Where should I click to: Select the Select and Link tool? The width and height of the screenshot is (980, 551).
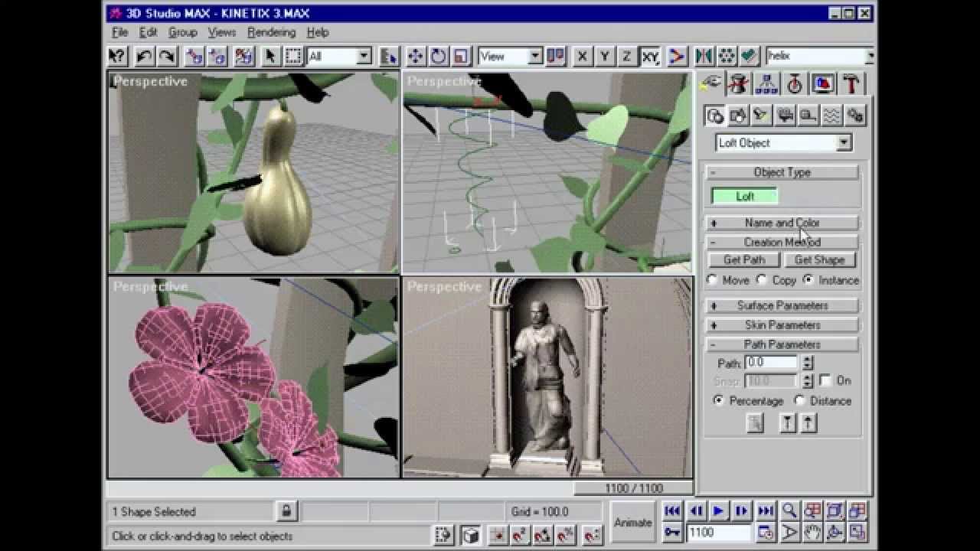pos(194,56)
